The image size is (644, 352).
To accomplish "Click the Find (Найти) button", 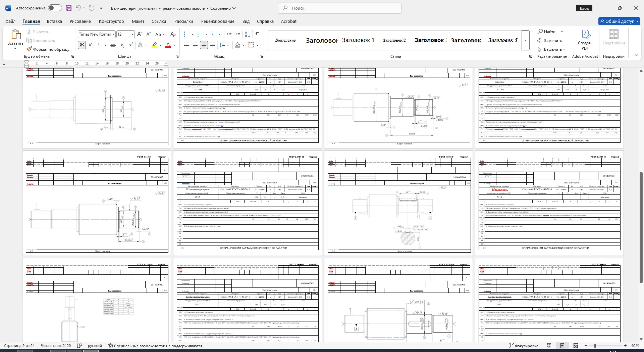I will coord(547,32).
